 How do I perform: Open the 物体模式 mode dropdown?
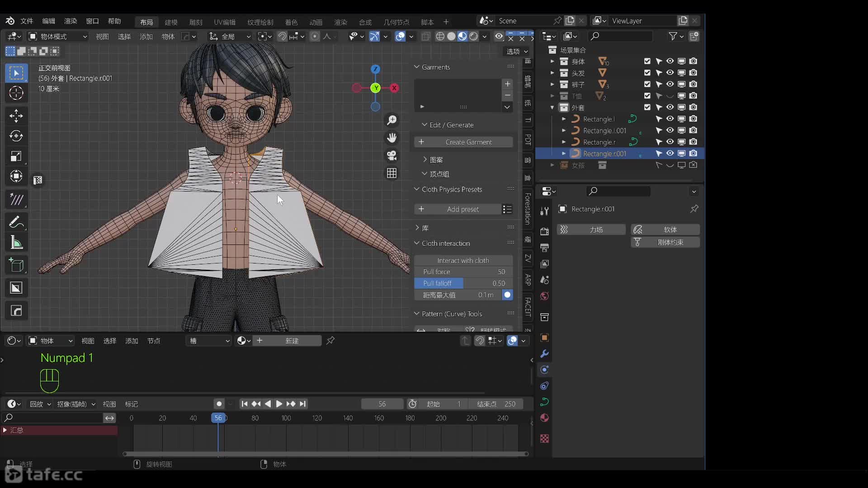tap(57, 37)
